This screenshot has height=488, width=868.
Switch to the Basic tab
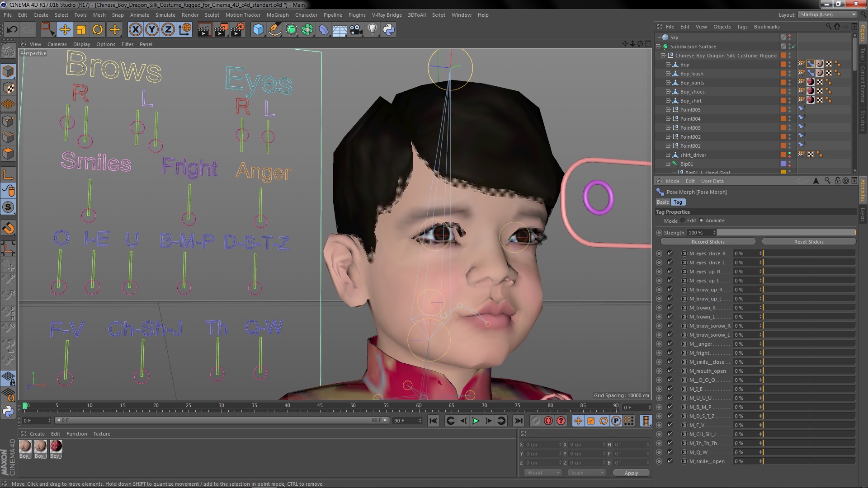click(663, 202)
